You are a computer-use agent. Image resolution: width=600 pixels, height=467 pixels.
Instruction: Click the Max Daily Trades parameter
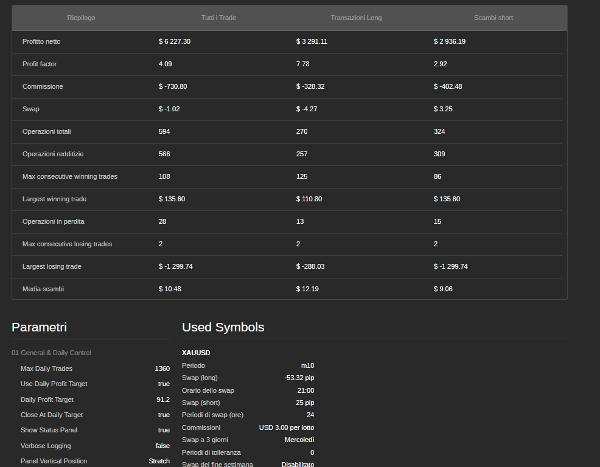click(46, 369)
